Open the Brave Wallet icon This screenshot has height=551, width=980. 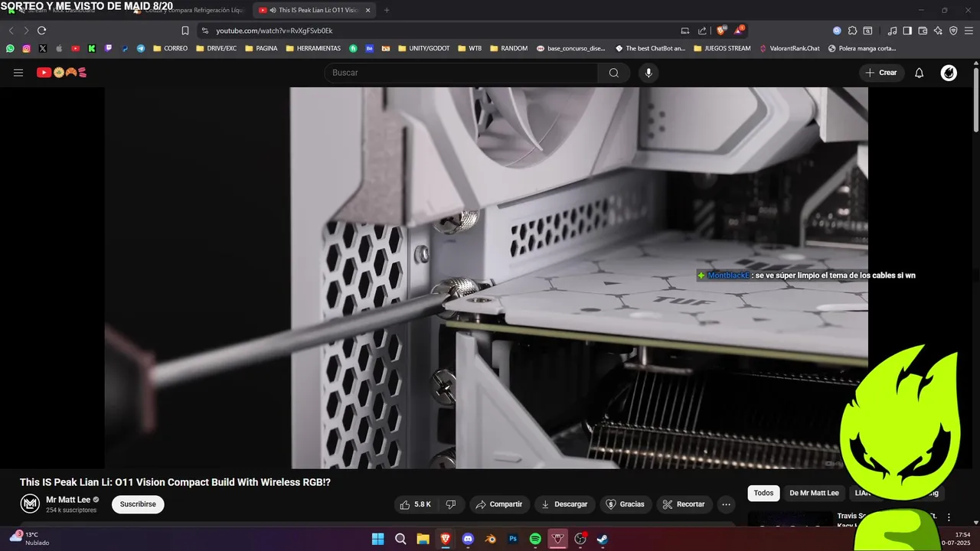click(x=923, y=31)
